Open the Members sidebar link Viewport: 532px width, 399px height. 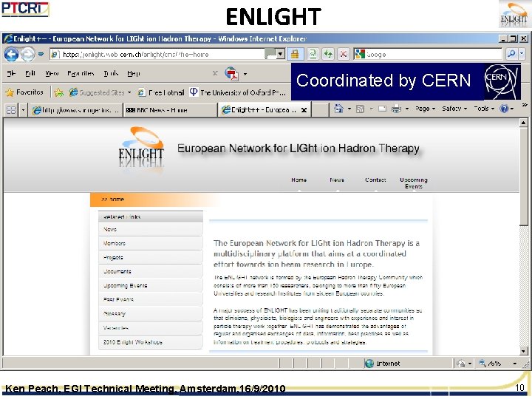click(x=151, y=243)
